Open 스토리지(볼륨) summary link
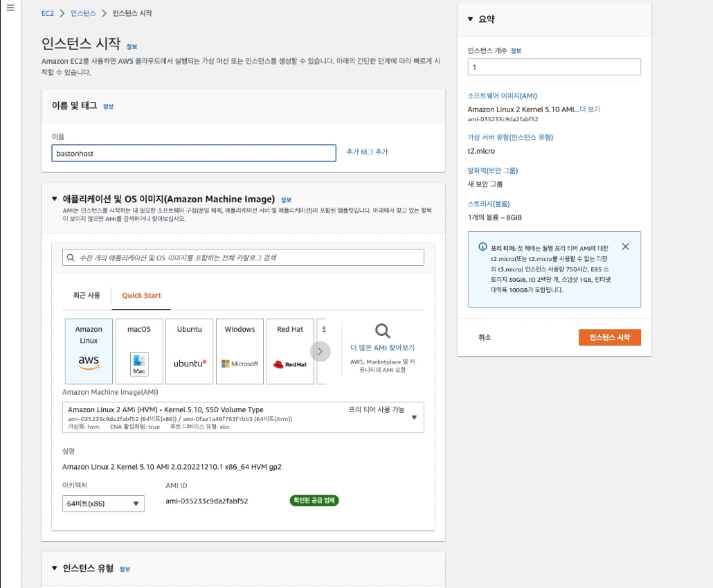 488,204
